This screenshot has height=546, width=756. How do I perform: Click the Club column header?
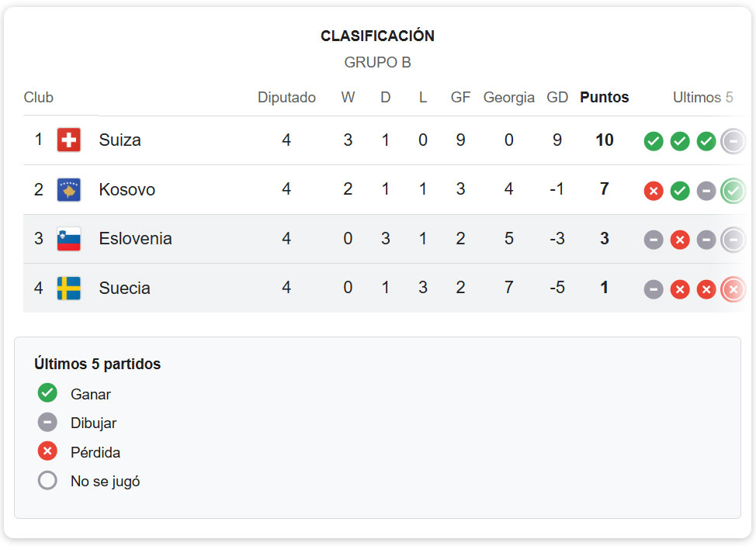click(x=39, y=98)
